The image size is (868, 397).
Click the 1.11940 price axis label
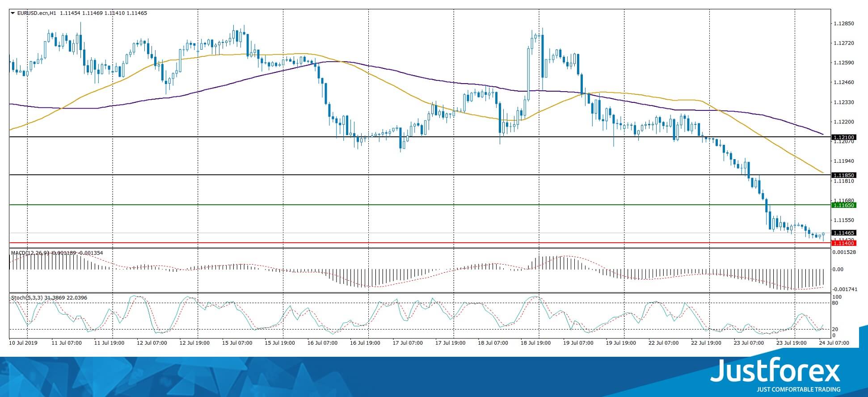click(x=844, y=161)
